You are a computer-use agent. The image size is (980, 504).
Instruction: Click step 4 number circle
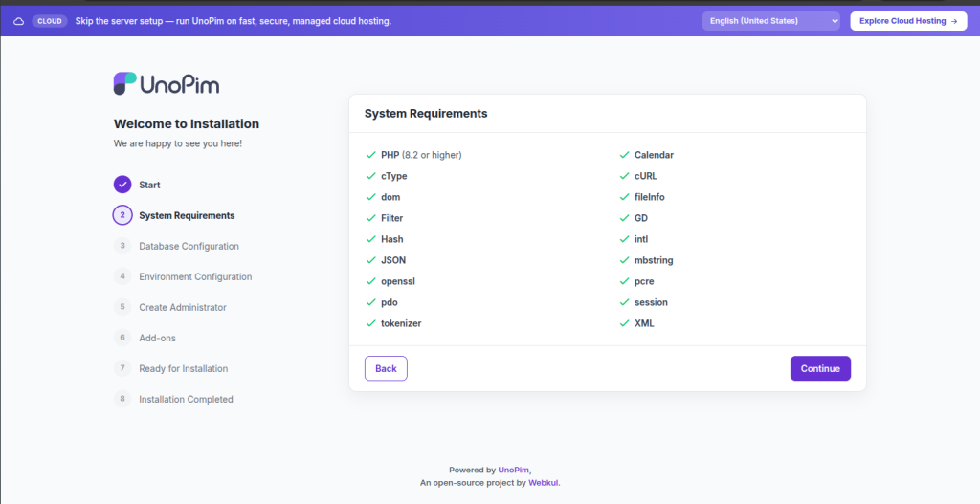pos(122,276)
